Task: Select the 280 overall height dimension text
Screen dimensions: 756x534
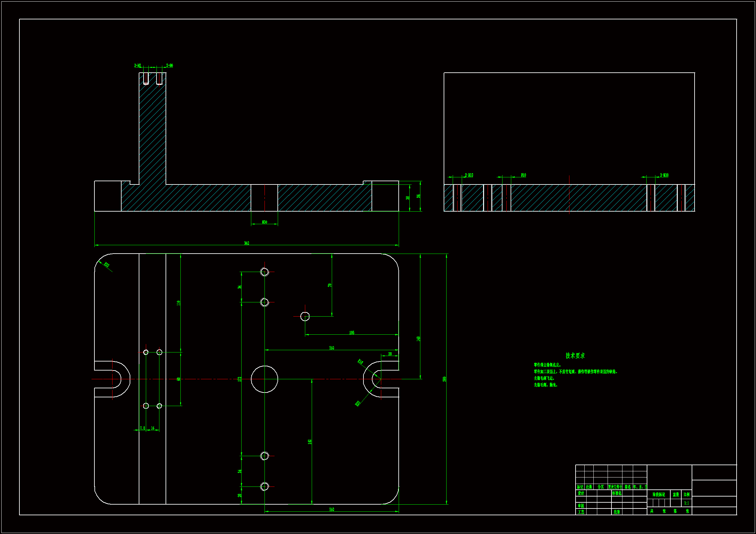Action: click(444, 379)
